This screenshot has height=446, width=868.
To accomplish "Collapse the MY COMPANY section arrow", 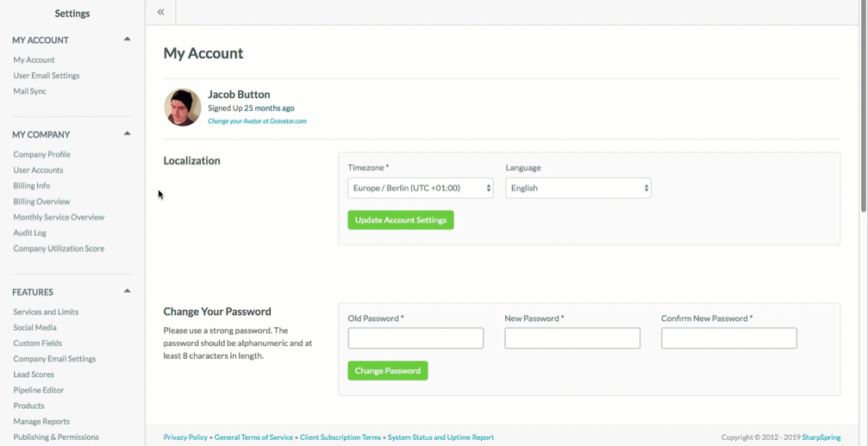I will point(127,133).
